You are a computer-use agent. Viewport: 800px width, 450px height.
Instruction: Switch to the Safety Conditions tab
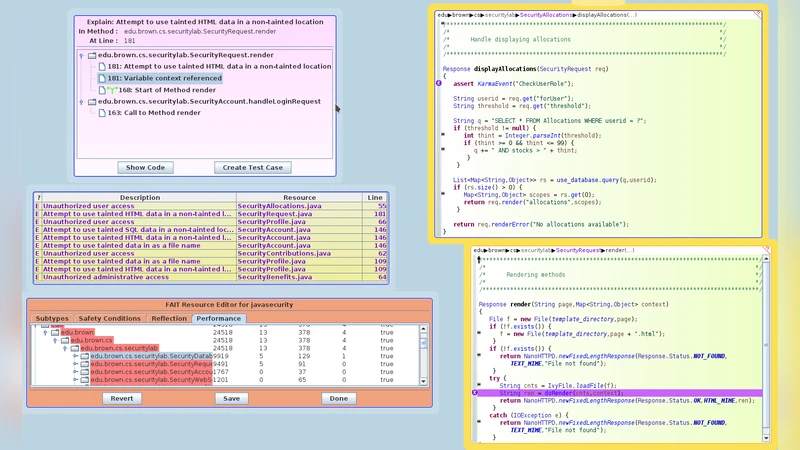(110, 318)
